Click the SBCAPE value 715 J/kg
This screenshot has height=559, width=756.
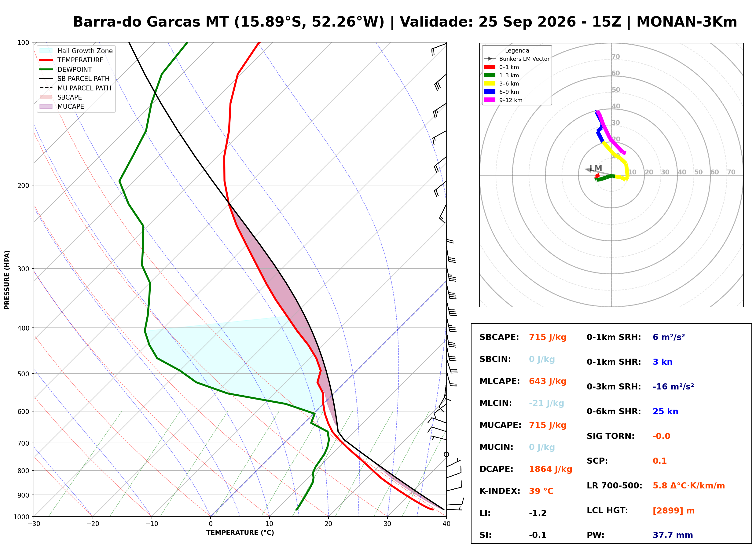pos(548,337)
